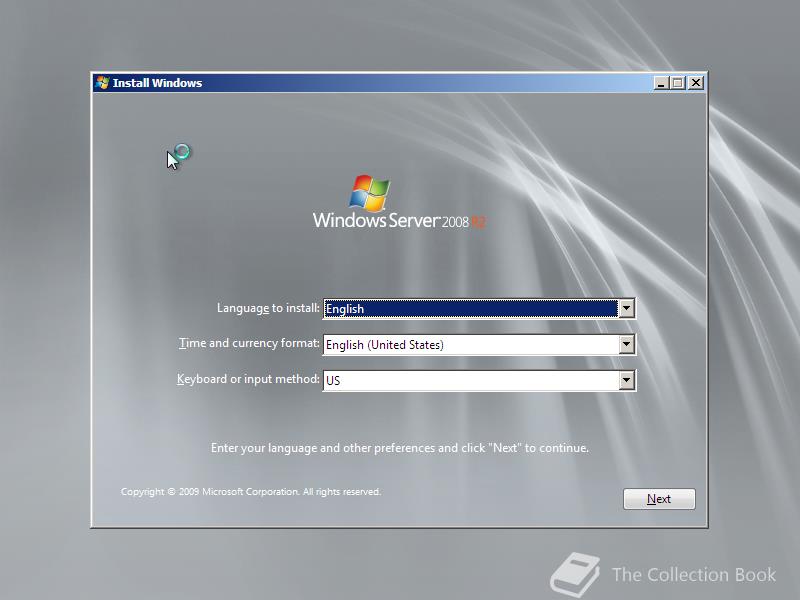This screenshot has height=600, width=800.
Task: Click the Time and currency format label
Action: 249,343
